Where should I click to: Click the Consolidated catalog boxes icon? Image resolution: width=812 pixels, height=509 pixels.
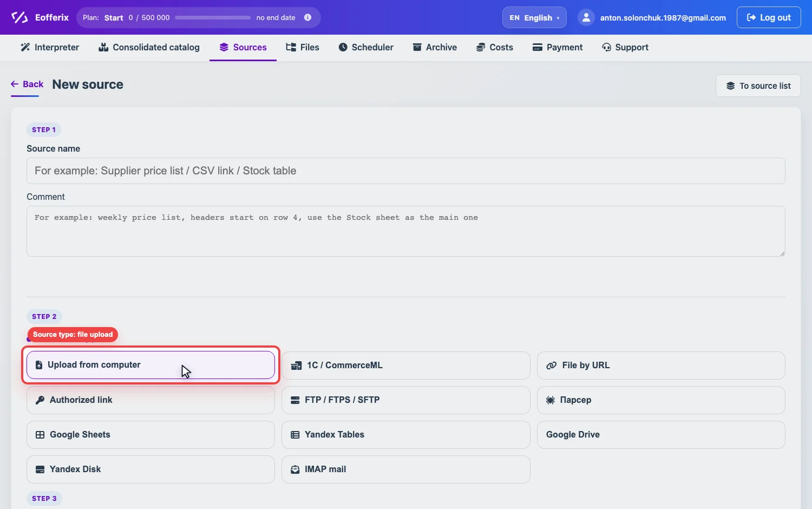[103, 47]
